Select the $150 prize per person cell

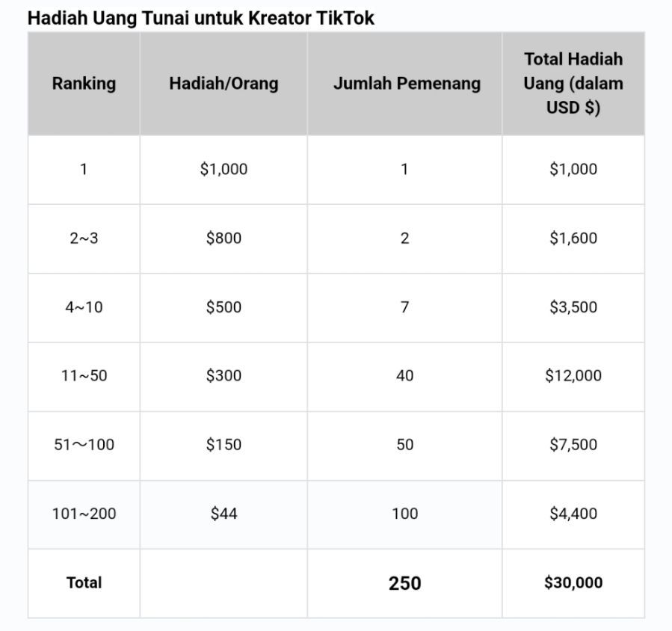coord(224,444)
